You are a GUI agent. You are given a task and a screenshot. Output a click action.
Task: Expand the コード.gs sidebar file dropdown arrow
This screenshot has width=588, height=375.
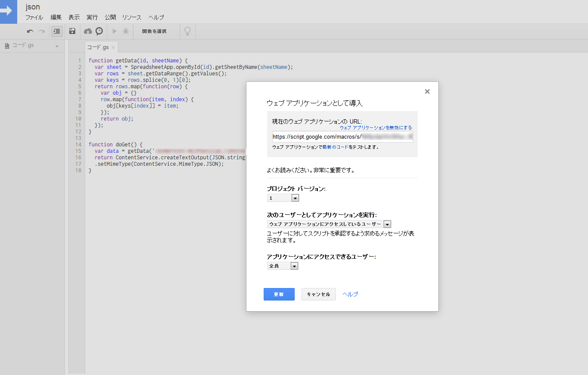click(58, 45)
